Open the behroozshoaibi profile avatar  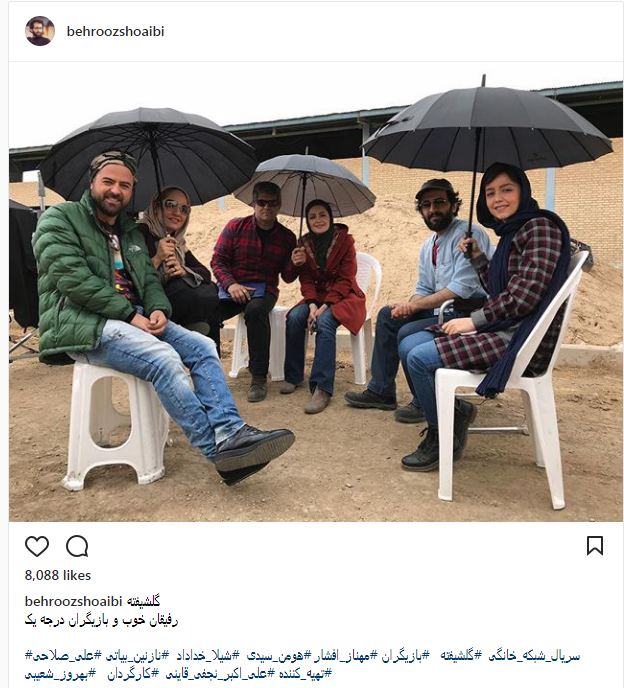tap(40, 31)
